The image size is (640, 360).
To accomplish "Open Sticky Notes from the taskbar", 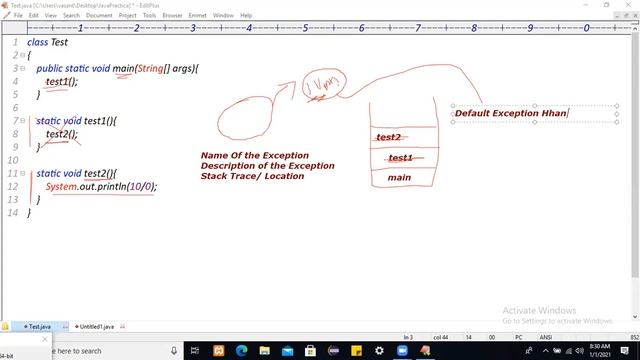I will [356, 351].
